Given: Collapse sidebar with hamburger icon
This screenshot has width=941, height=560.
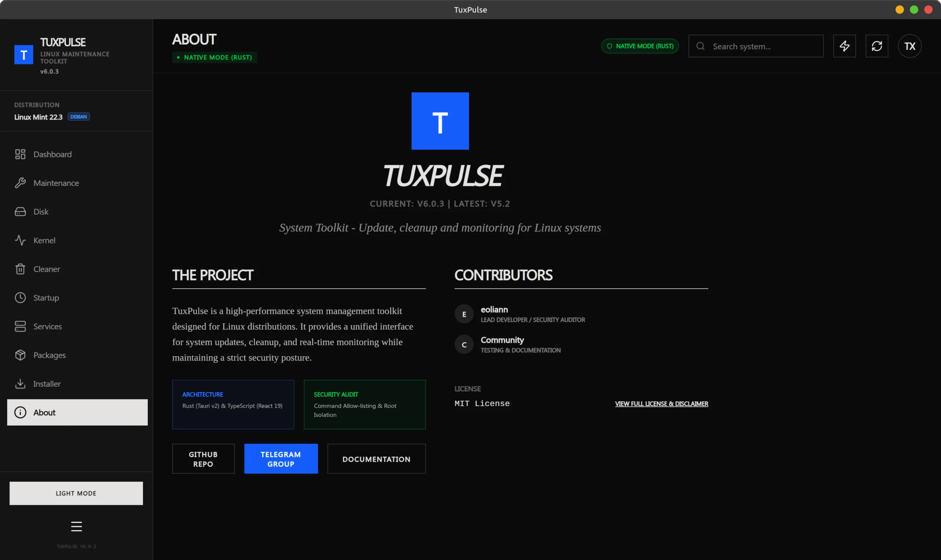Looking at the screenshot, I should [76, 526].
